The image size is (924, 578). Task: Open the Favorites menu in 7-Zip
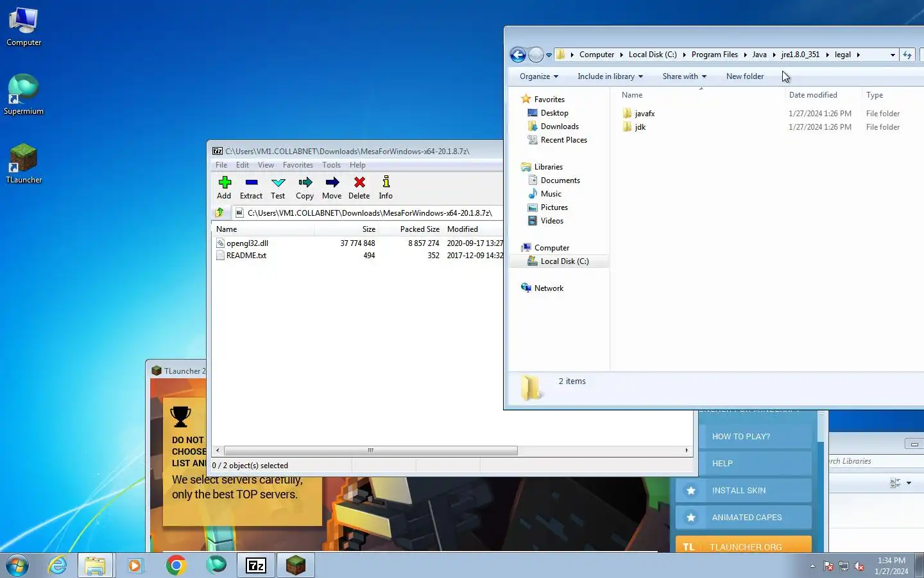coord(298,165)
